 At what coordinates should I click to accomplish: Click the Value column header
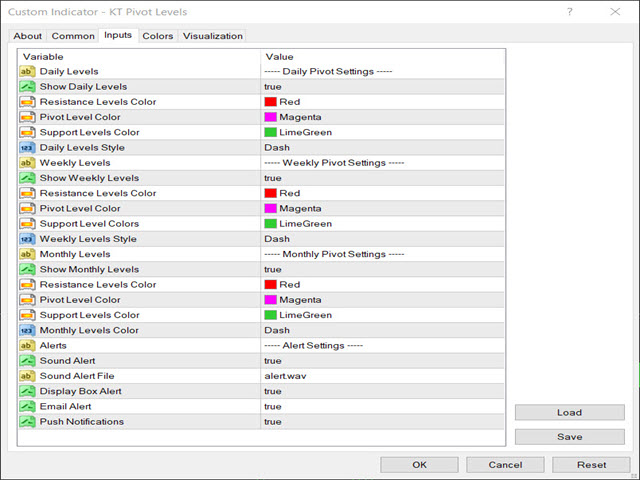click(382, 57)
